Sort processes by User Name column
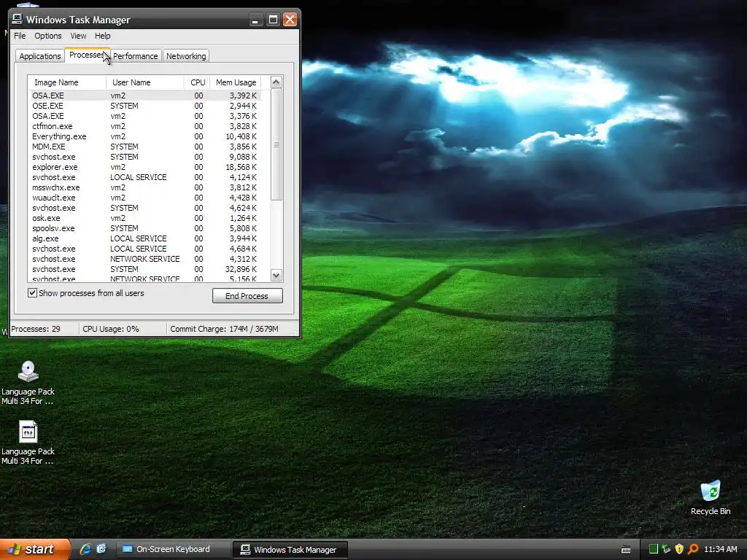 coord(145,82)
